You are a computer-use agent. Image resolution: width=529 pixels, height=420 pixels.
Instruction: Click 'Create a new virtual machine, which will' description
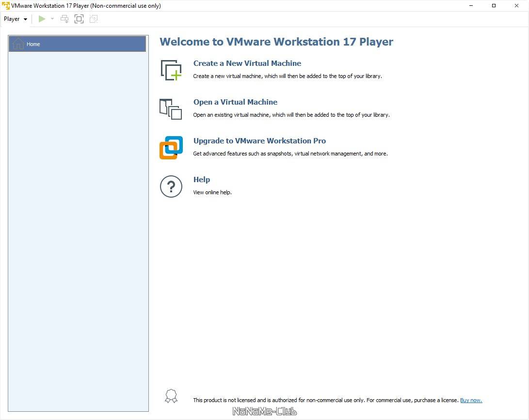[x=288, y=76]
